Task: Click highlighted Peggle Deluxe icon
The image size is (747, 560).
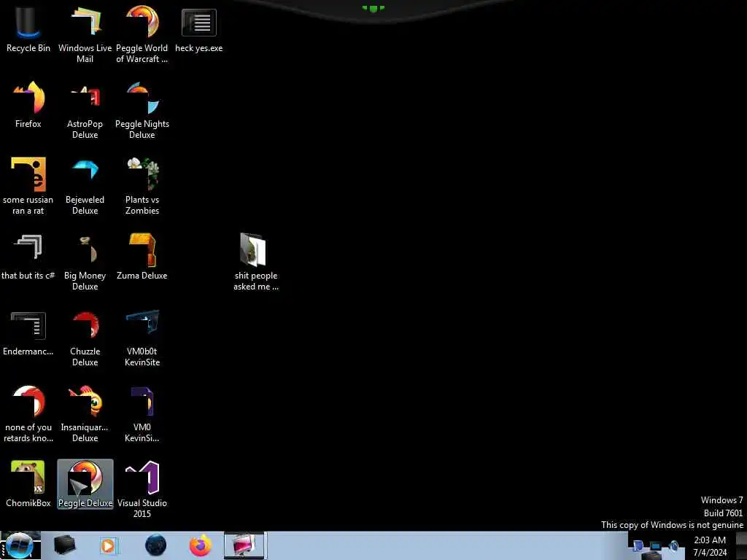Action: coord(85,483)
